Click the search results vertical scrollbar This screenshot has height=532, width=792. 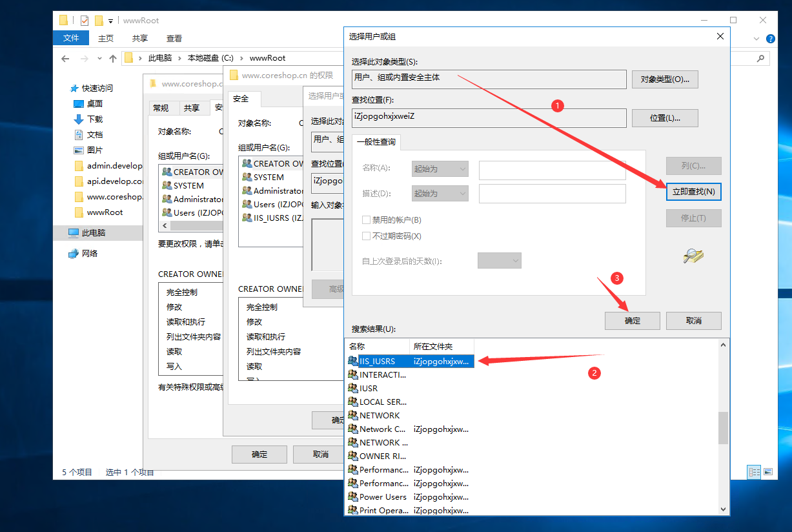click(x=723, y=428)
